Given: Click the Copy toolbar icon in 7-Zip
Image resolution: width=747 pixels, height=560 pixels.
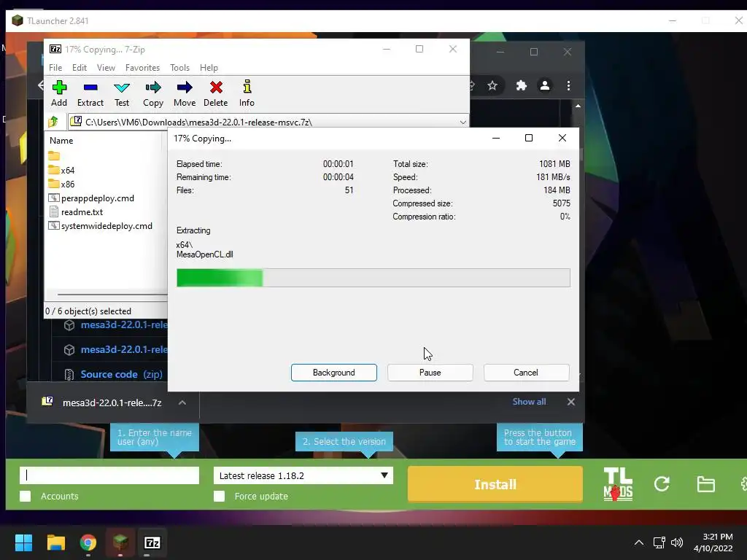Looking at the screenshot, I should click(x=153, y=93).
